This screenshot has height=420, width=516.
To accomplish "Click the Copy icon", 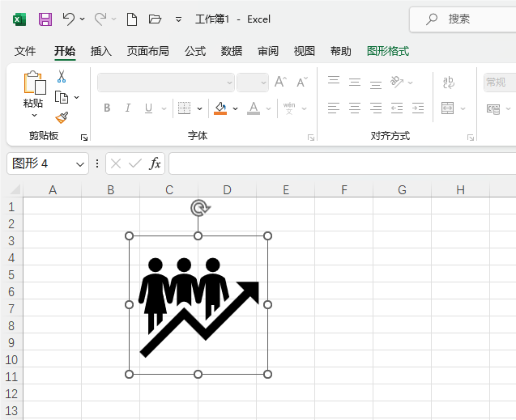I will (x=62, y=97).
